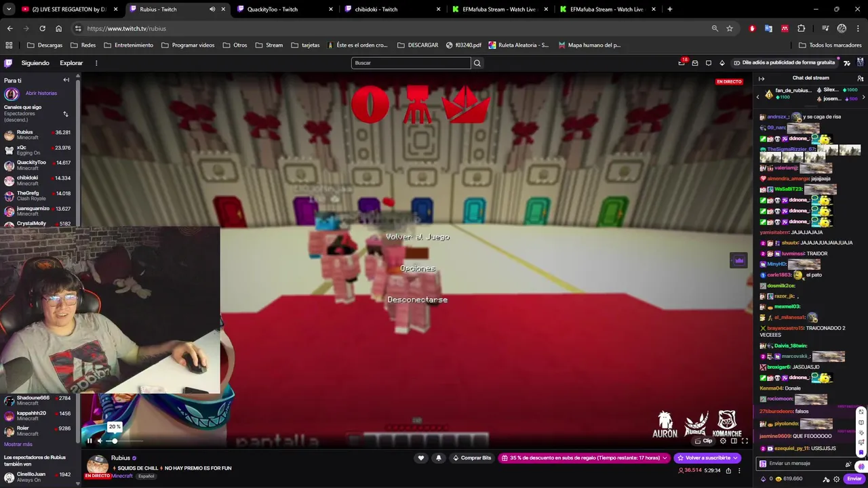This screenshot has height=488, width=868.
Task: Share the stream via share icon
Action: 728,470
